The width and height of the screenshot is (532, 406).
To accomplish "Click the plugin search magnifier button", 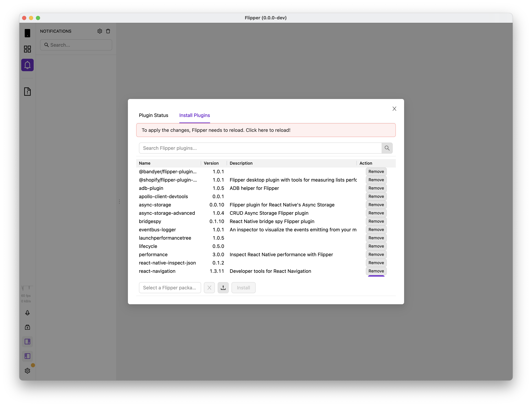I will click(x=387, y=148).
